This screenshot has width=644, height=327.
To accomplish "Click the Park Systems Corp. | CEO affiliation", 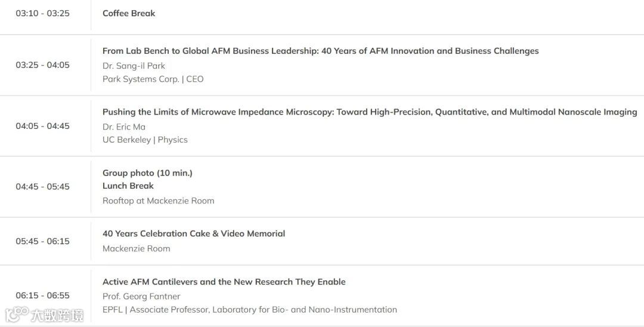I will click(x=153, y=79).
